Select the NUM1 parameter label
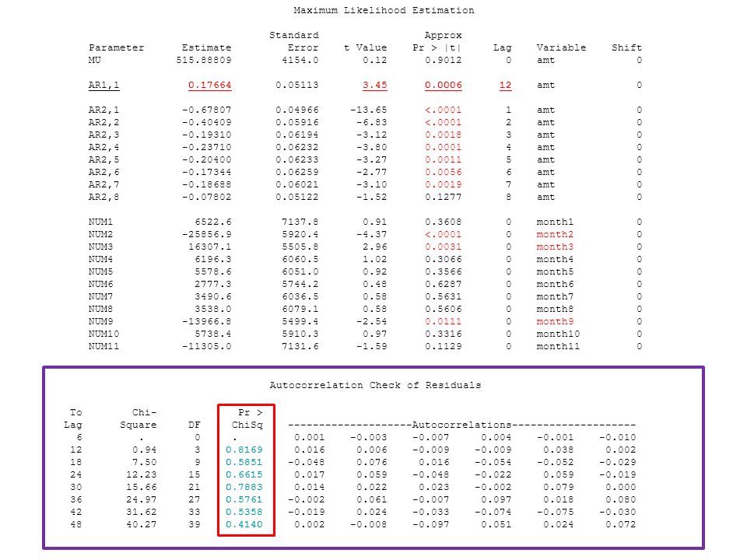Screen dimensions: 747x560 [x=100, y=222]
